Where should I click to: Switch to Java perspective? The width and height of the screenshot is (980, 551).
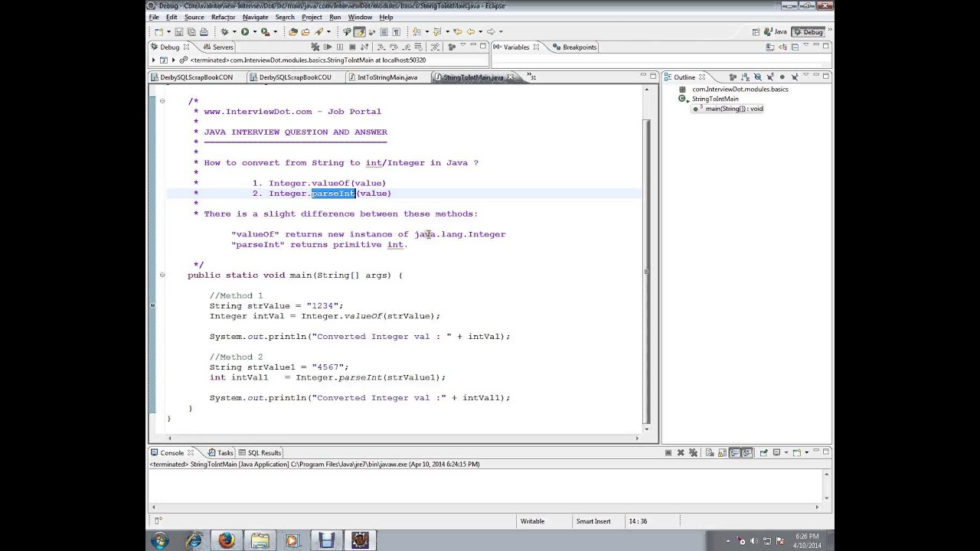click(x=776, y=31)
